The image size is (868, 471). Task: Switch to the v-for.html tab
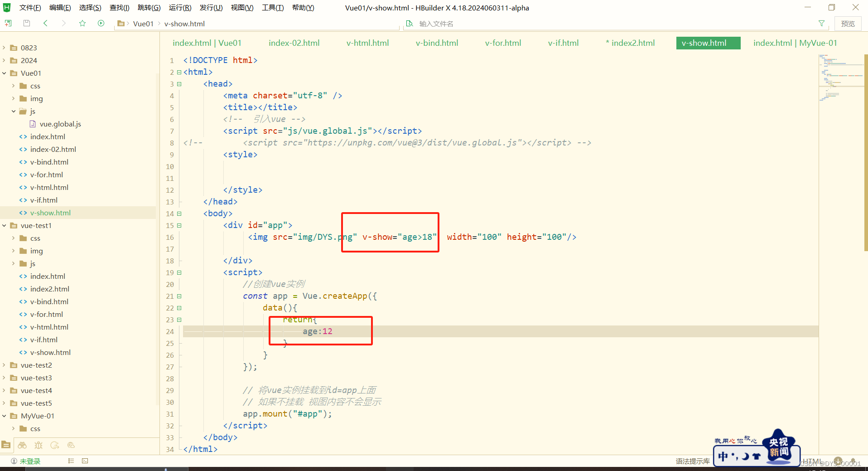click(x=503, y=43)
